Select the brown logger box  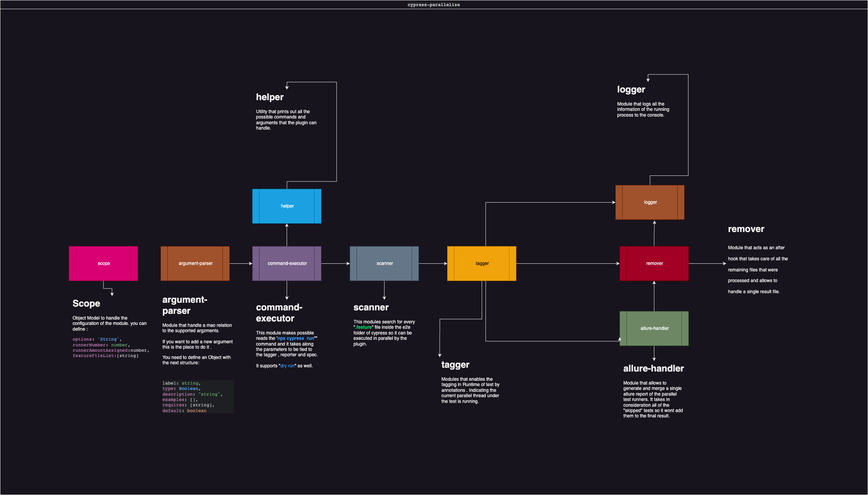click(650, 202)
